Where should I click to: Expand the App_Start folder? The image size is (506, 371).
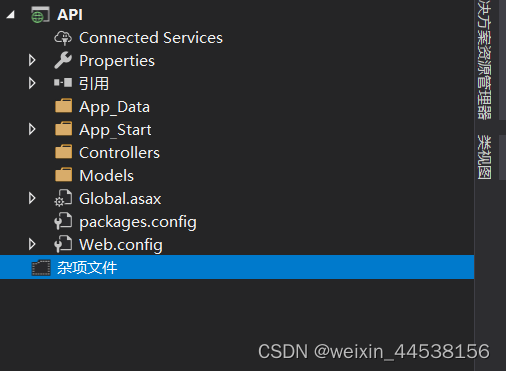pyautogui.click(x=32, y=129)
